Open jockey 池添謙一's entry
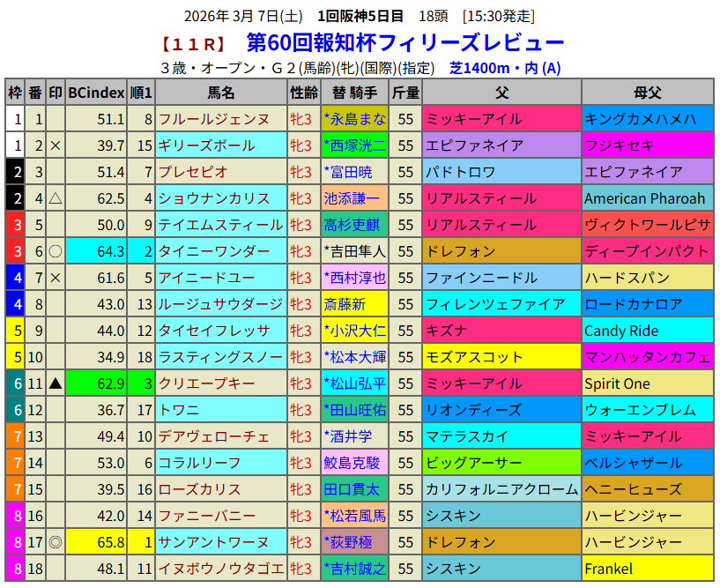The width and height of the screenshot is (720, 588). click(354, 198)
